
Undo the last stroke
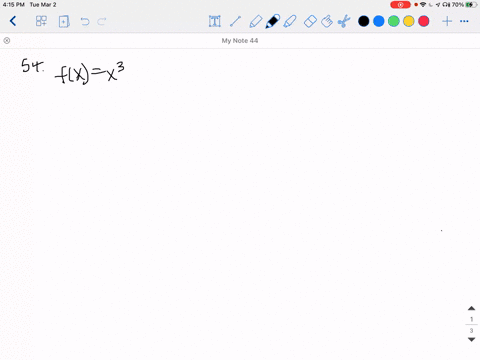(x=85, y=22)
